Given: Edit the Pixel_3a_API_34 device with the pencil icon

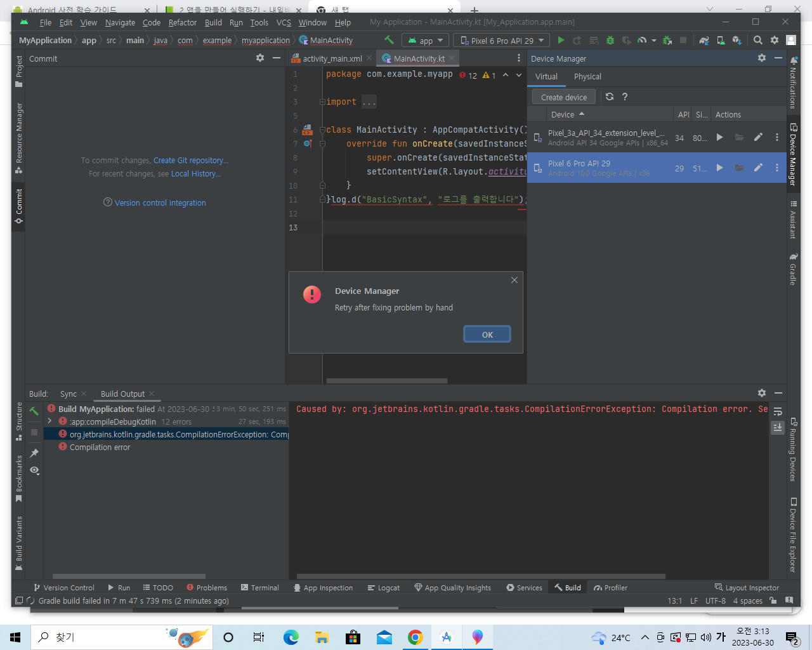Looking at the screenshot, I should click(758, 137).
